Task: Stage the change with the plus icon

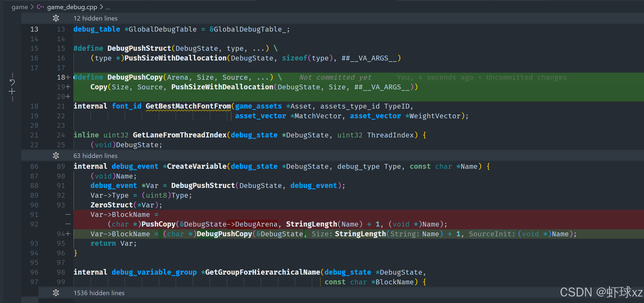Action: tap(12, 92)
